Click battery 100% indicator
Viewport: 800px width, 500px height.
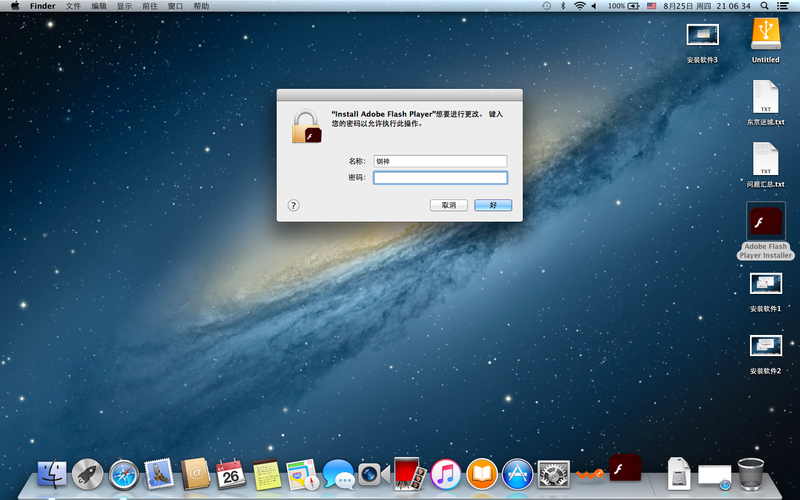623,6
